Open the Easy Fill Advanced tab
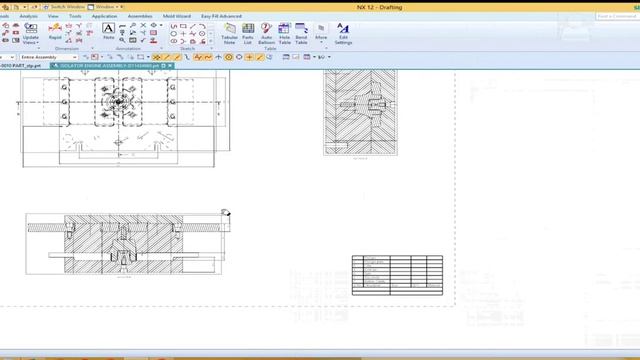This screenshot has height=360, width=640. [x=222, y=16]
